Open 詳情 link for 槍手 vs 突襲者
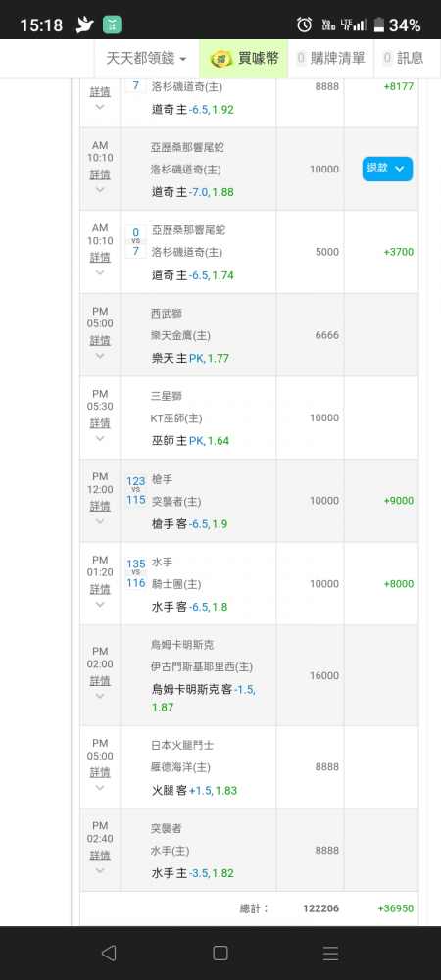Viewport: 441px width, 980px height. click(100, 506)
